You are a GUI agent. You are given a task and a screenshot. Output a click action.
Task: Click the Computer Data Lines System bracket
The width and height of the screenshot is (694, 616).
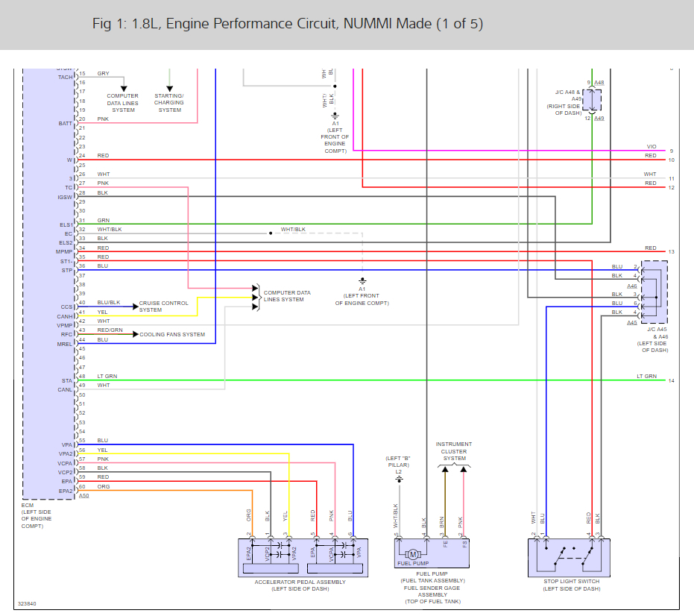point(256,298)
